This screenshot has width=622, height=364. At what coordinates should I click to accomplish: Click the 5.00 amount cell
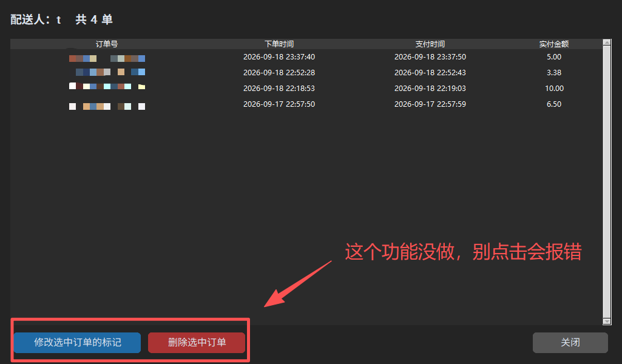pos(554,57)
